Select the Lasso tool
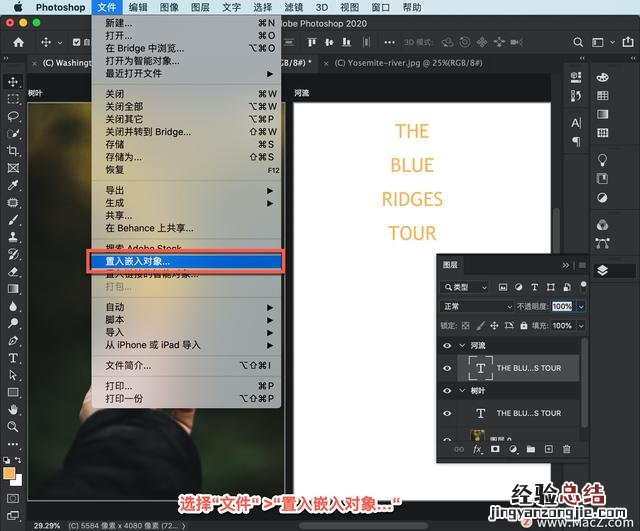This screenshot has height=531, width=640. (x=13, y=116)
